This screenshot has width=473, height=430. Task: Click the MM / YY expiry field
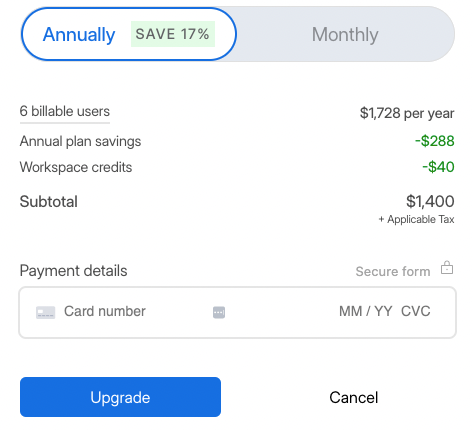click(365, 311)
